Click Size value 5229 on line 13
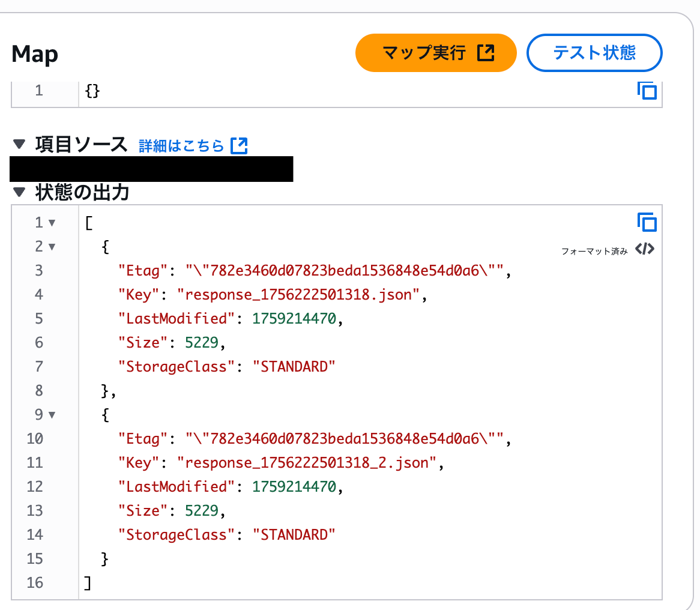700x610 pixels. coord(202,510)
